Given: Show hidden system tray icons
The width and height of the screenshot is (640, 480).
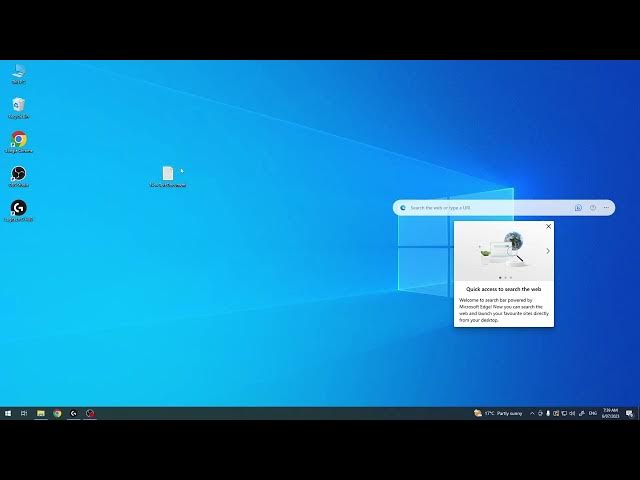Looking at the screenshot, I should (532, 413).
